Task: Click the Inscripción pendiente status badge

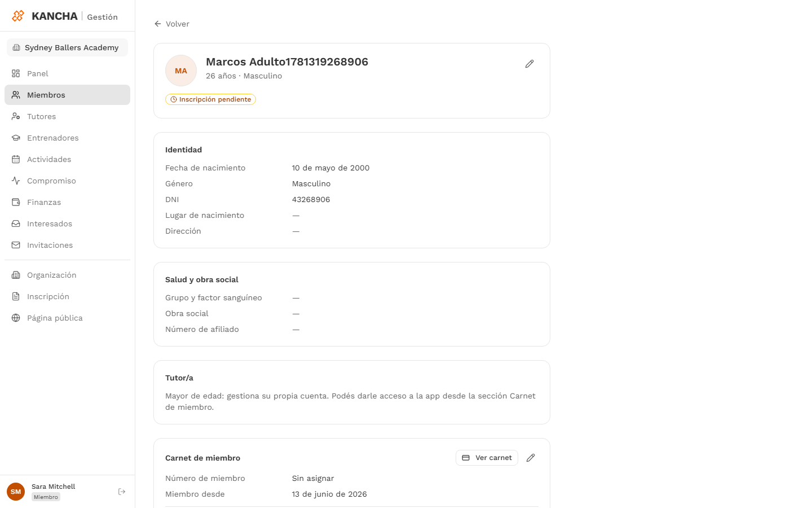Action: point(210,99)
